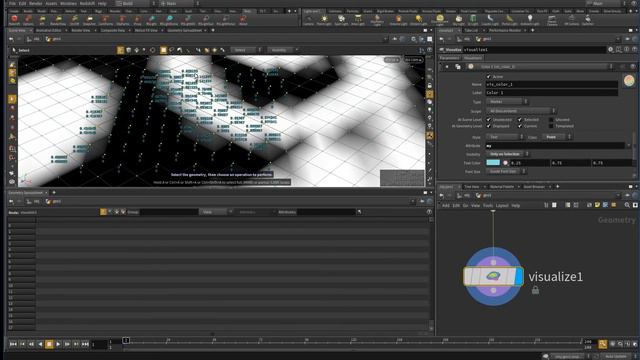The height and width of the screenshot is (360, 640).
Task: Click the parameter pane gear settings icon
Action: pyautogui.click(x=611, y=49)
